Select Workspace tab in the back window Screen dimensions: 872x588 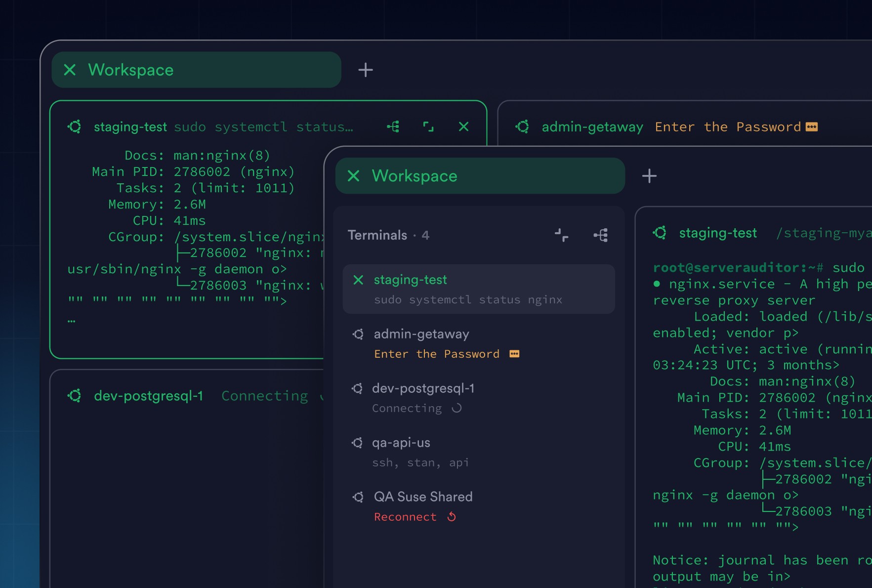point(196,70)
